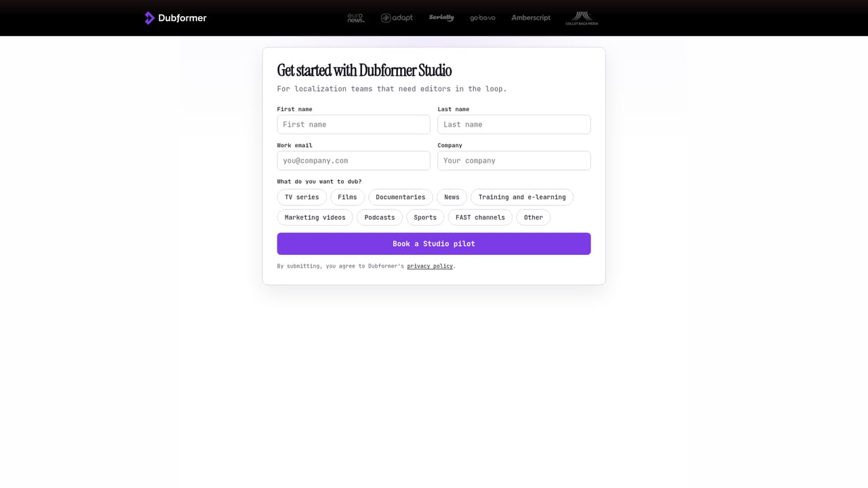
Task: Click the Collot Baca Media logo
Action: [582, 18]
